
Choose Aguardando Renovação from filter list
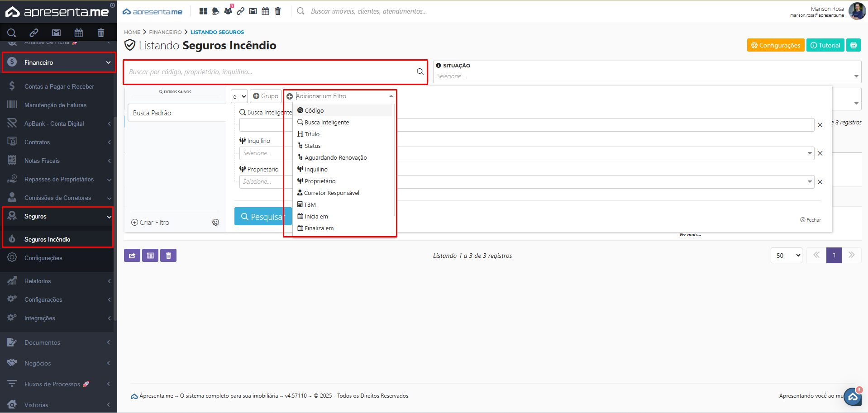coord(335,158)
